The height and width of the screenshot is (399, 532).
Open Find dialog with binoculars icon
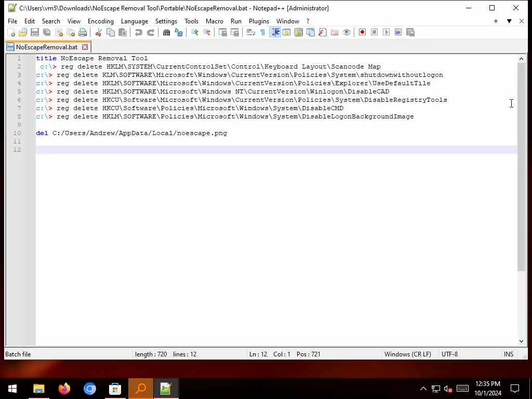click(166, 32)
